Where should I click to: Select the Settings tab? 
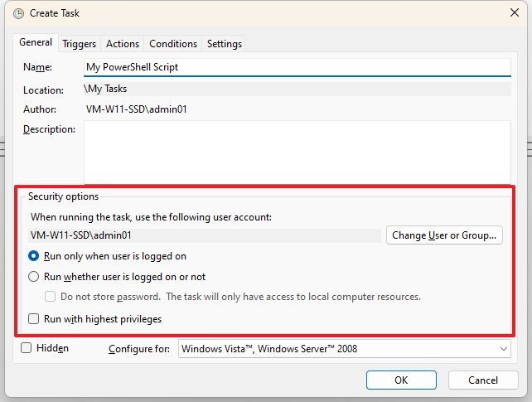click(x=225, y=44)
